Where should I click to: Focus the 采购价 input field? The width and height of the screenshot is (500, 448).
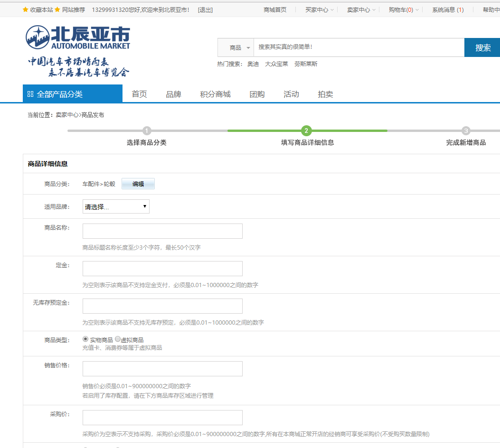click(162, 418)
